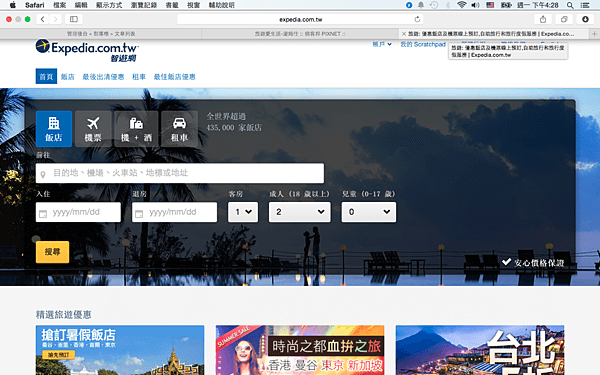This screenshot has width=600, height=375.
Task: Select the 機+酒 package icon tab
Action: (x=136, y=129)
